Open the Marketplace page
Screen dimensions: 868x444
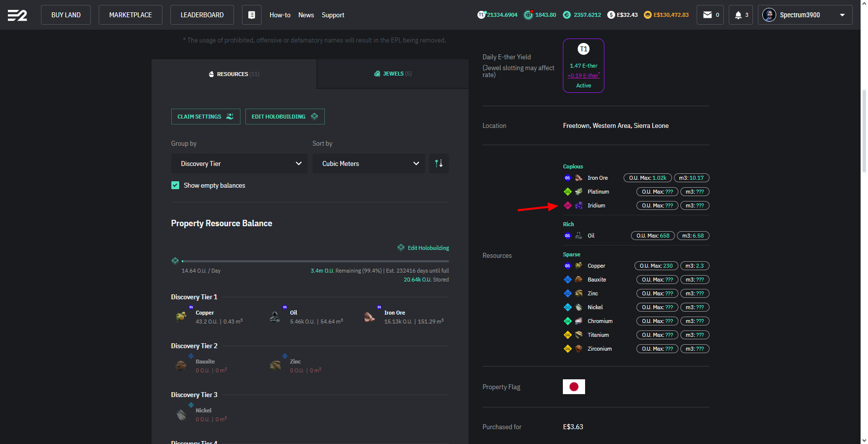click(x=130, y=15)
